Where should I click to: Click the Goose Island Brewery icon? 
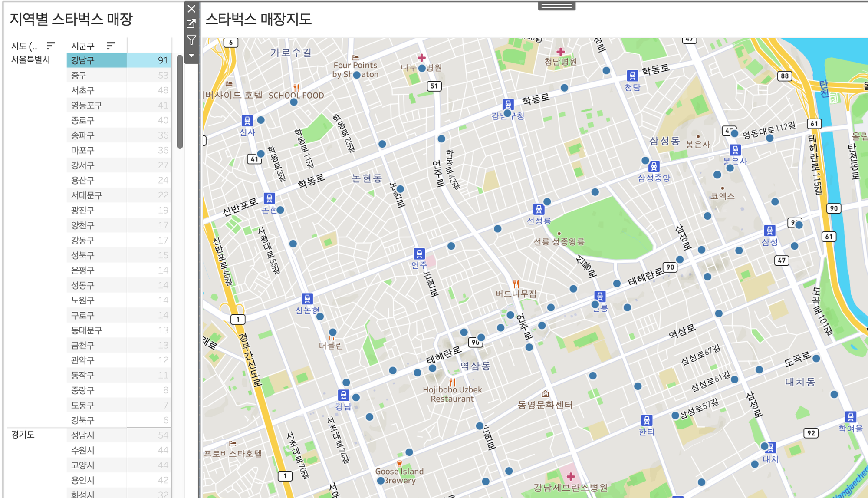click(399, 463)
